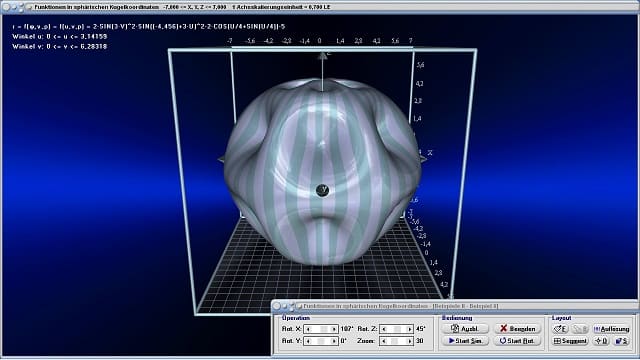Start the simulation with Start Sim.
Screen dimensions: 640x360
[465, 340]
